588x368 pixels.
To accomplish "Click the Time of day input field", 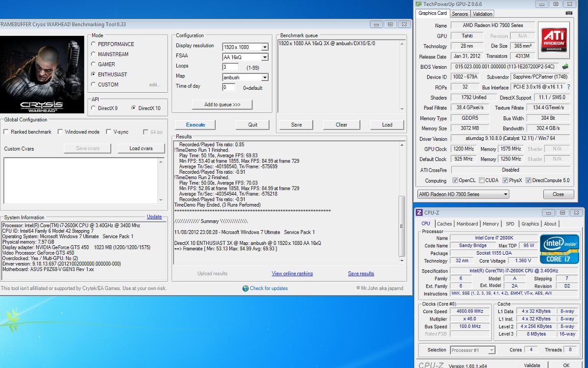I will point(229,87).
